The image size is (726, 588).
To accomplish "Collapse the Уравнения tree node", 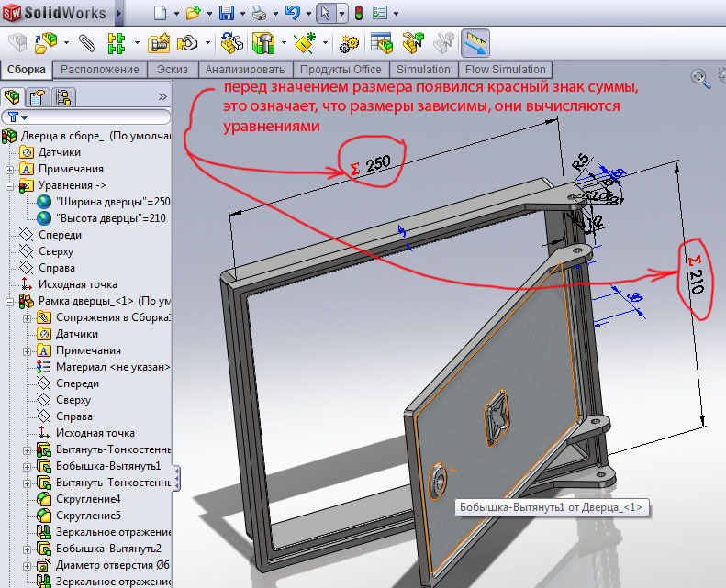I will 9,185.
